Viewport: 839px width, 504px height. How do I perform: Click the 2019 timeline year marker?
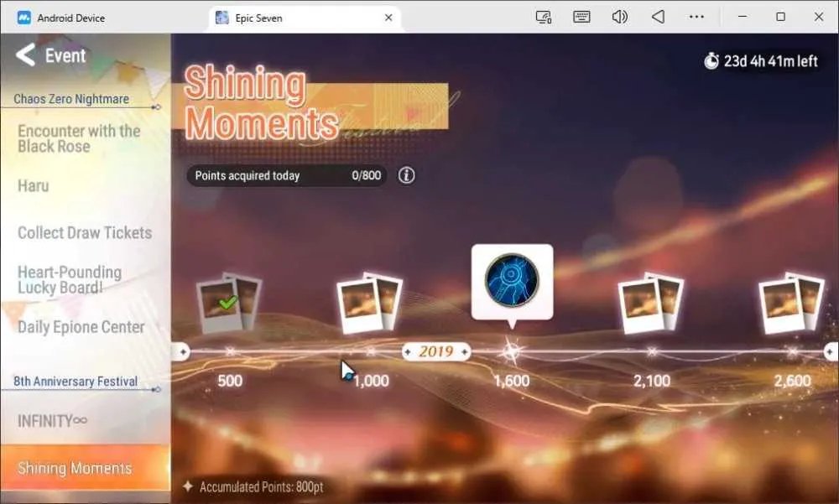(x=436, y=351)
